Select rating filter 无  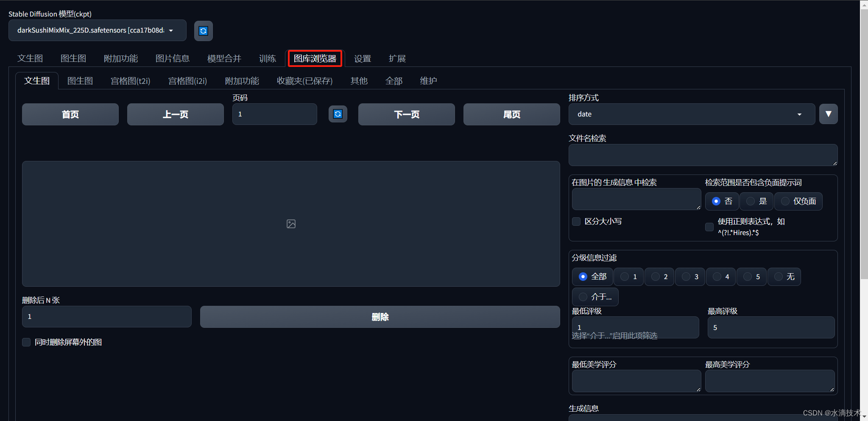tap(784, 277)
